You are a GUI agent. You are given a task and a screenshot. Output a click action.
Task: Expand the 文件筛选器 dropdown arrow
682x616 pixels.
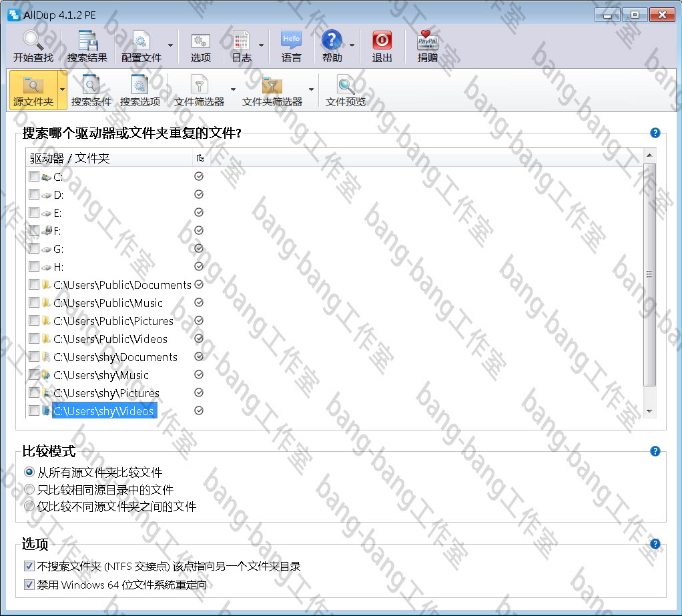click(233, 89)
